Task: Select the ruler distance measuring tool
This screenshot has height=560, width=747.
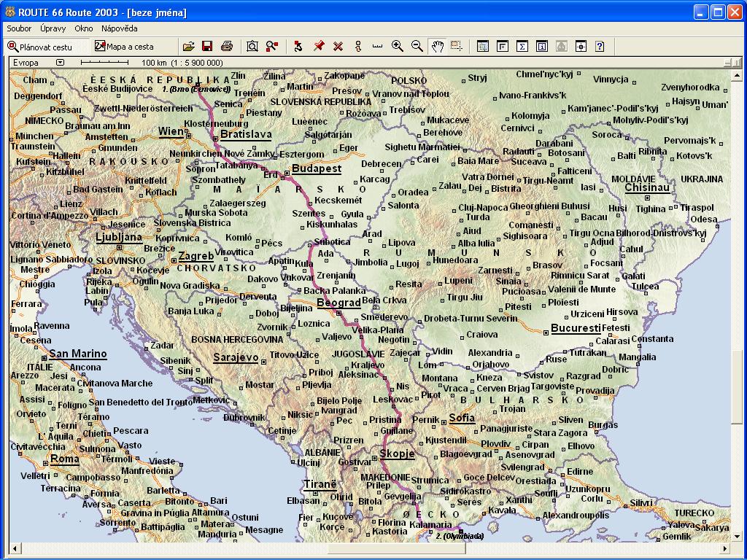Action: pyautogui.click(x=377, y=46)
